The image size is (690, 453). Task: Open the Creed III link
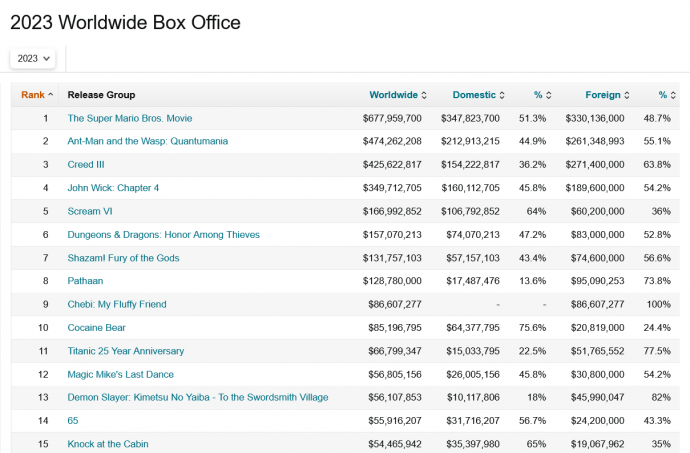[86, 165]
